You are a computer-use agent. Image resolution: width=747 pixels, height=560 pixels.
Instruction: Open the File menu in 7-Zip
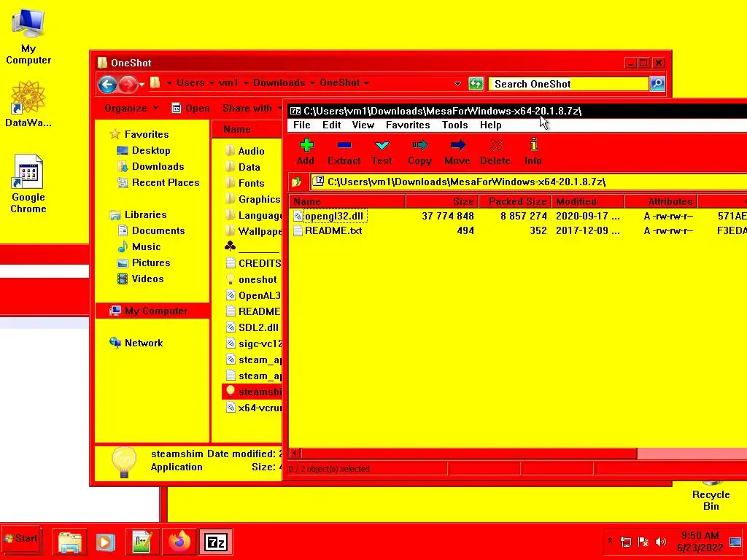click(x=301, y=125)
